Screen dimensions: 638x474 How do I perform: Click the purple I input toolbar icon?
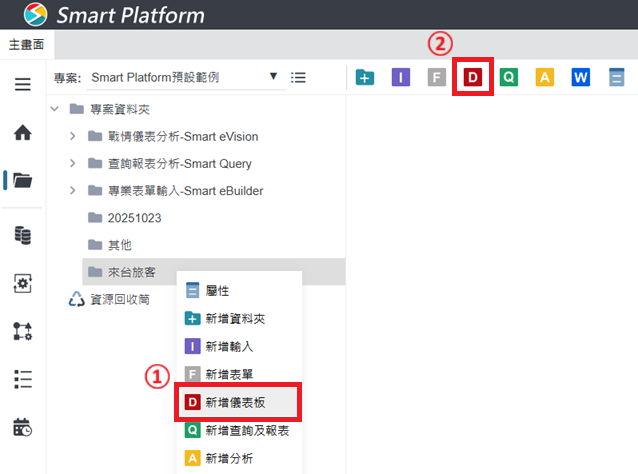(401, 78)
